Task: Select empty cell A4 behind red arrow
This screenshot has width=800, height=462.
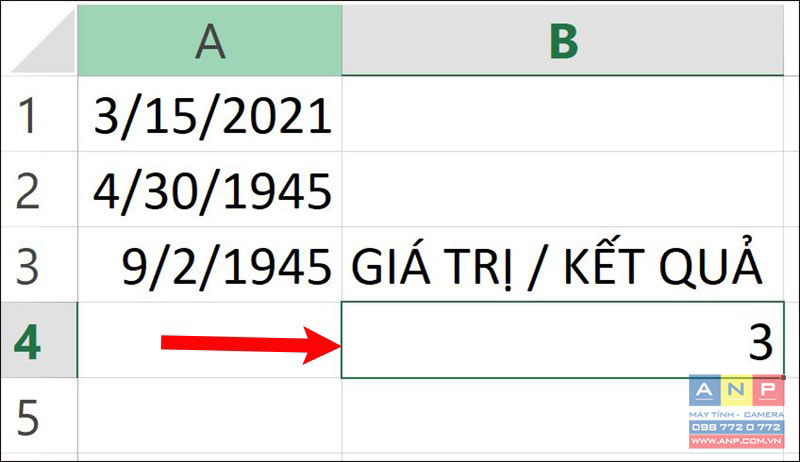Action: [x=210, y=340]
